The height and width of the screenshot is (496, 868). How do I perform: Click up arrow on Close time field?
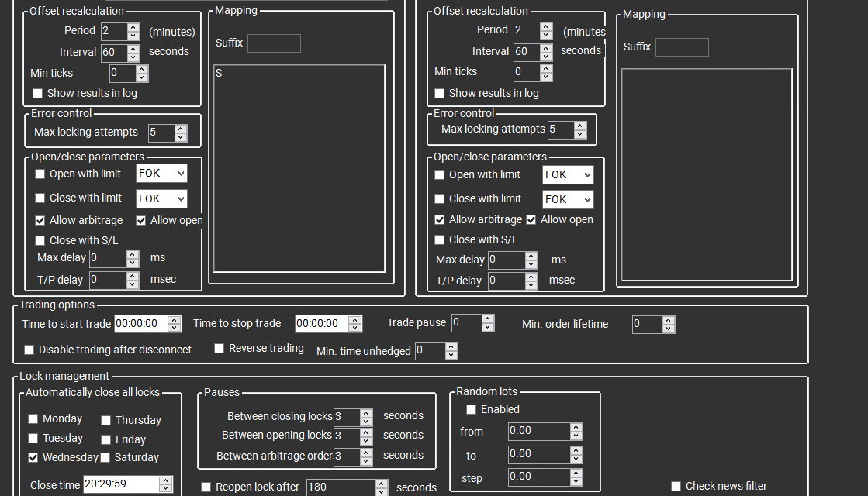click(x=165, y=480)
